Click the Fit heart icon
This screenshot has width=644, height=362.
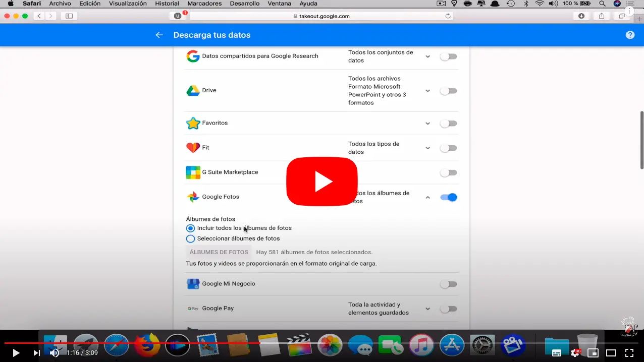point(193,148)
